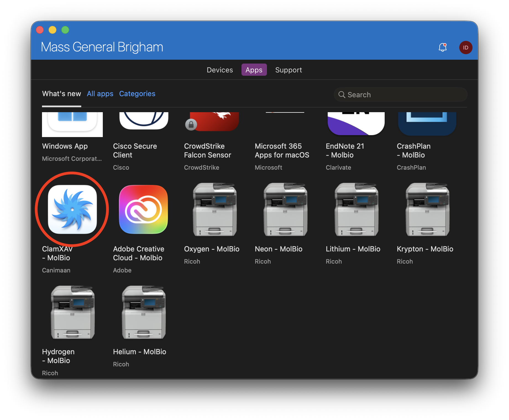Open the EndNote 21 app icon
This screenshot has height=420, width=509.
coord(356,124)
